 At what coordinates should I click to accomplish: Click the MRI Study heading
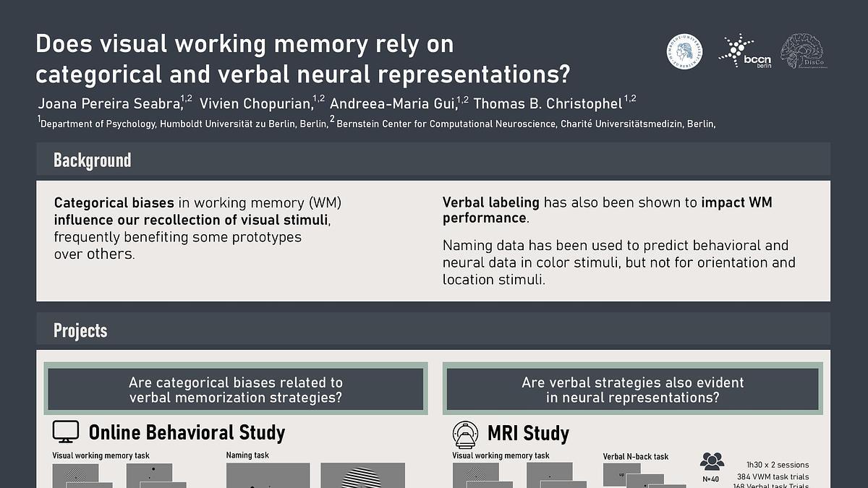click(x=528, y=434)
